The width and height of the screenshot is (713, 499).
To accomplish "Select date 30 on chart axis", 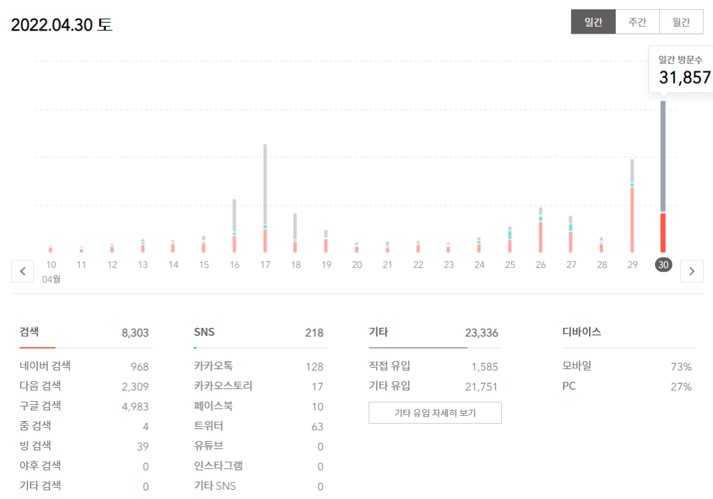I will click(663, 264).
